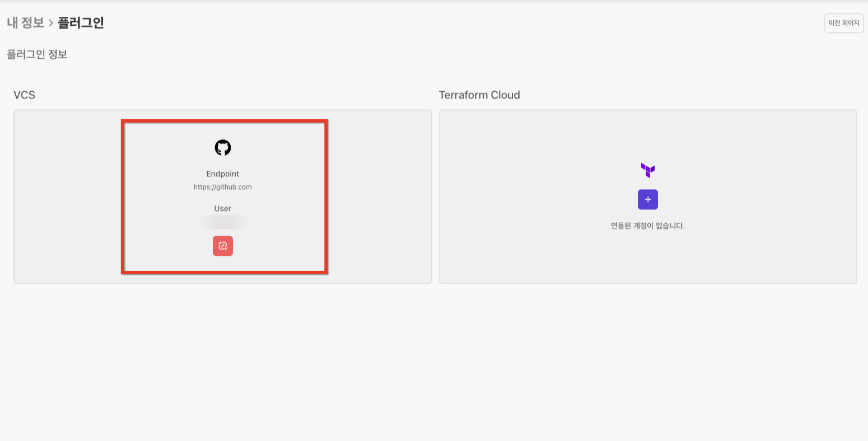
Task: Click the VCS section label
Action: click(25, 95)
